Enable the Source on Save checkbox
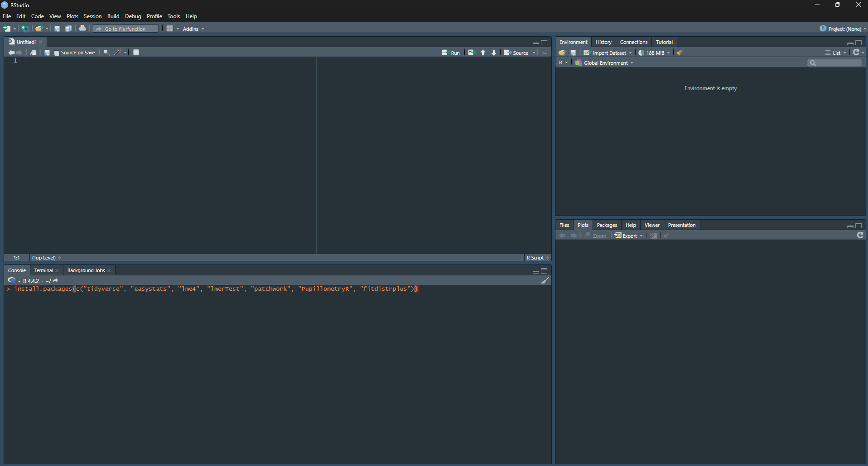The height and width of the screenshot is (466, 868). (x=57, y=53)
